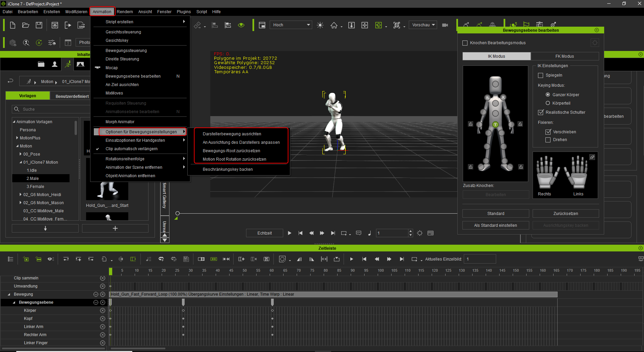Click the camera record icon

[445, 25]
